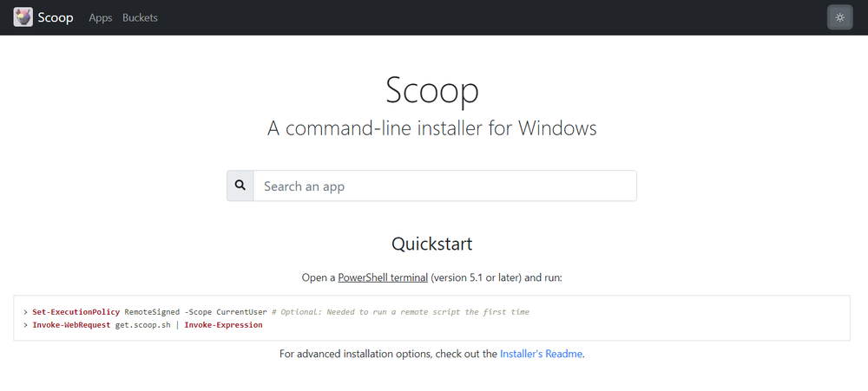Open the PowerShell terminal link
This screenshot has width=868, height=391.
383,277
